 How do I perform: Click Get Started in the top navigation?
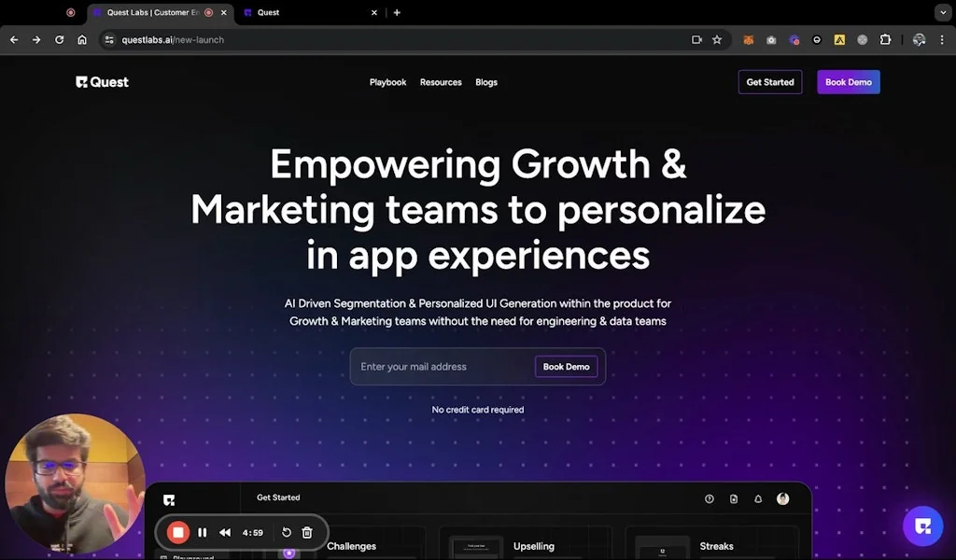coord(770,82)
